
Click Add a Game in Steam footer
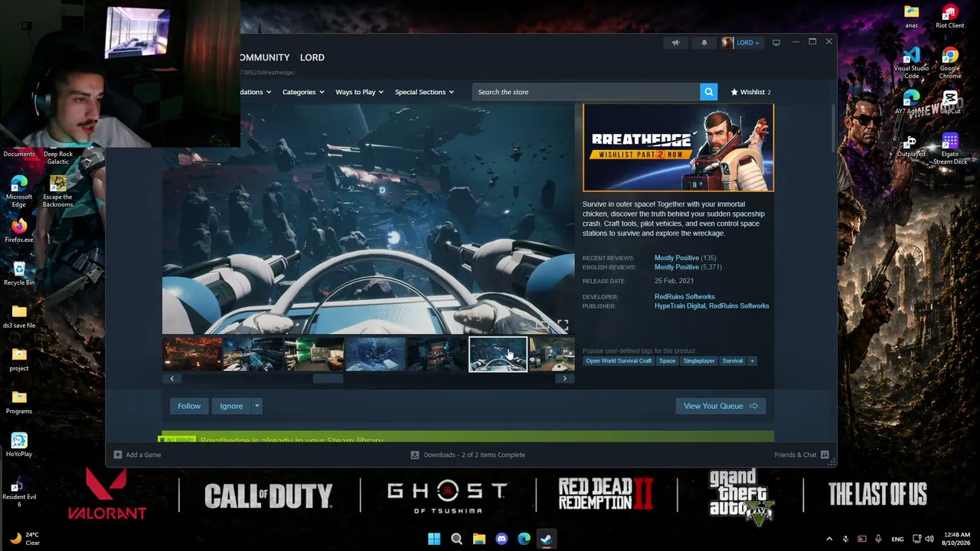138,455
